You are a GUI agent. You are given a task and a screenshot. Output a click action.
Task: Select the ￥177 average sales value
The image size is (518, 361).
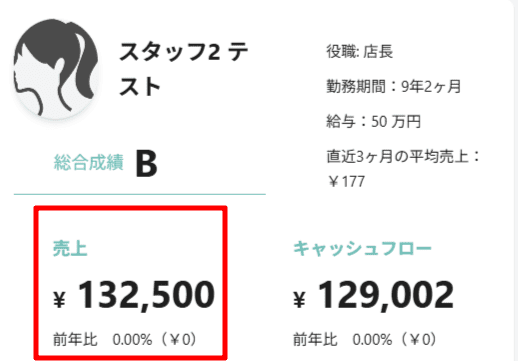click(x=346, y=182)
